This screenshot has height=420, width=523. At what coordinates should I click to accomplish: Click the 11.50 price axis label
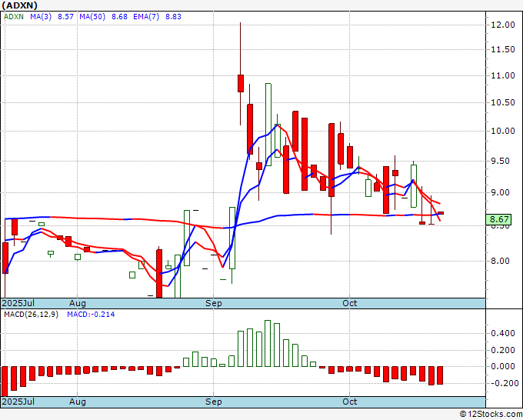pos(503,50)
